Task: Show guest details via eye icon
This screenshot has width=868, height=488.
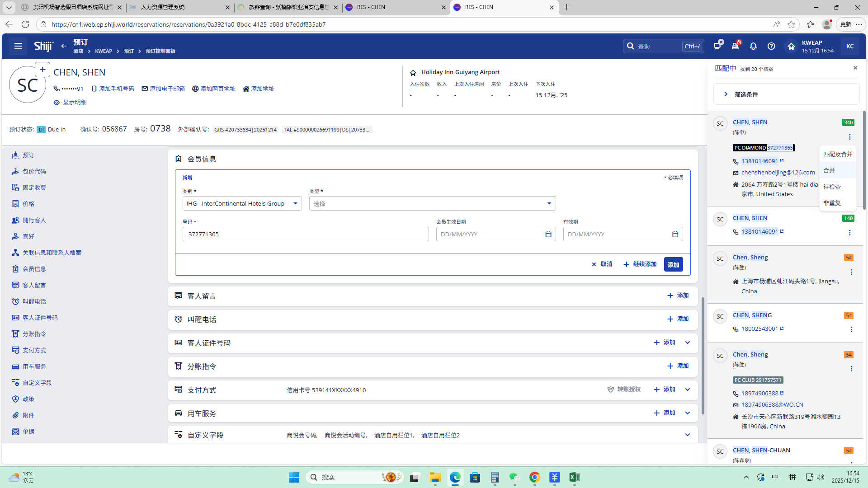Action: tap(57, 103)
